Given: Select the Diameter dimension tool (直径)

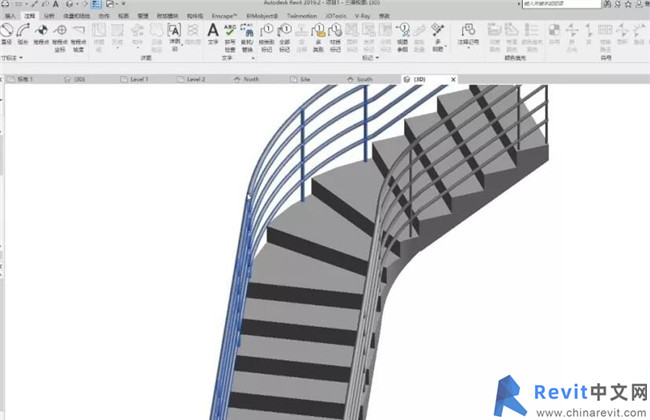Looking at the screenshot, I should [7, 34].
